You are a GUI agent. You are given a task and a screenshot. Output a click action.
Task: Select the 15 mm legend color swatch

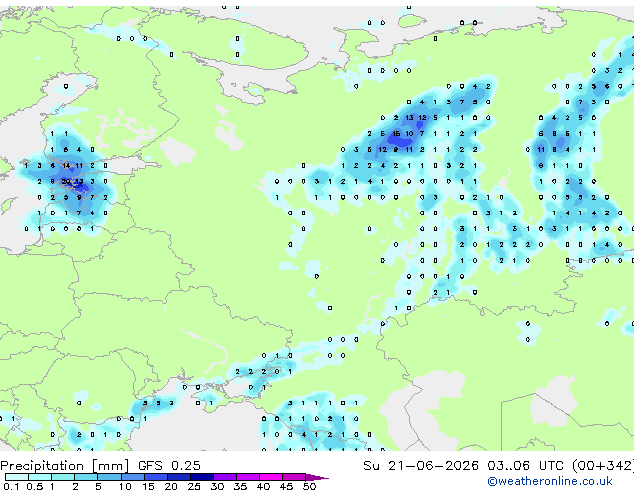pyautogui.click(x=155, y=477)
